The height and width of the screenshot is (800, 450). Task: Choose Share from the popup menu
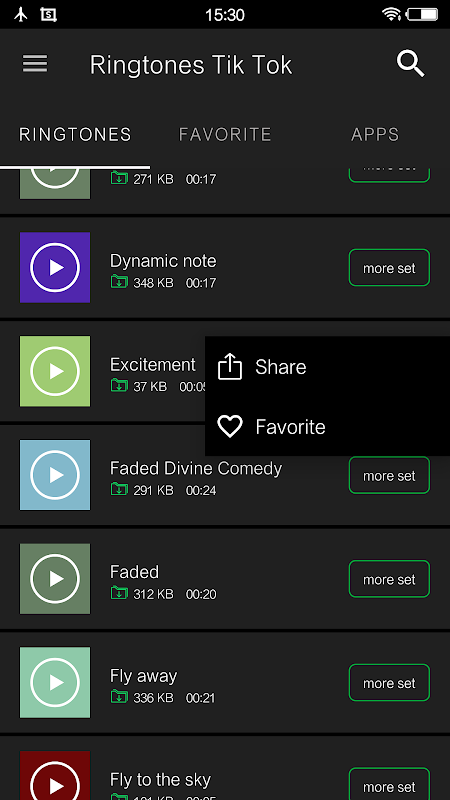pos(328,366)
